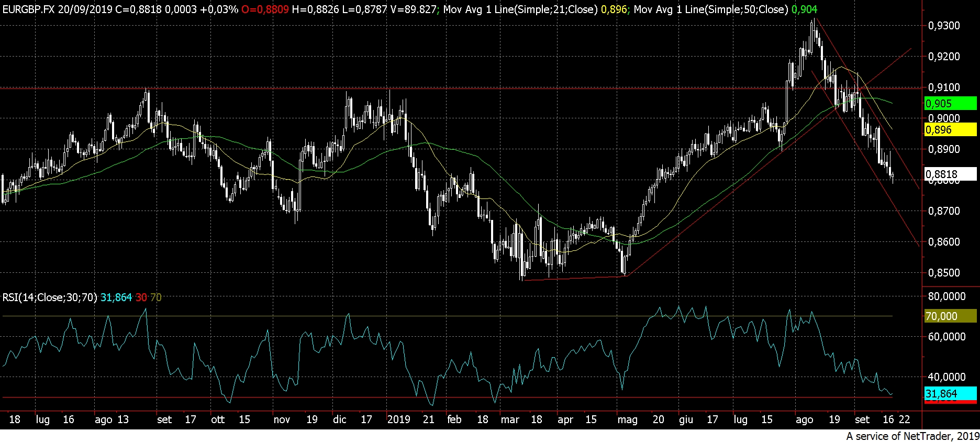This screenshot has width=980, height=442.
Task: Click the 20 date label after mag
Action: pos(658,419)
